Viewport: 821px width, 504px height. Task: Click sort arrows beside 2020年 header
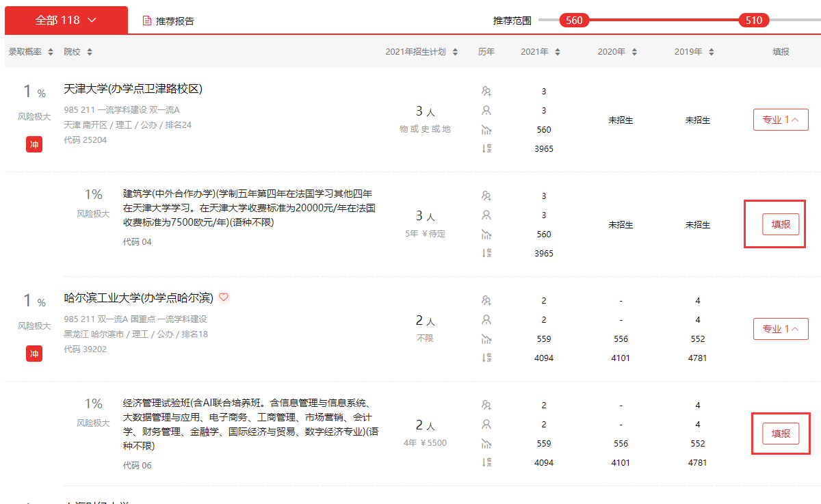tap(634, 52)
